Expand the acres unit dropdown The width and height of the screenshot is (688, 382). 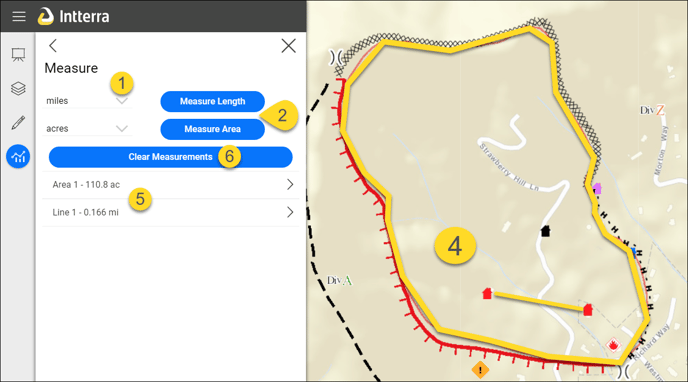[x=87, y=129]
